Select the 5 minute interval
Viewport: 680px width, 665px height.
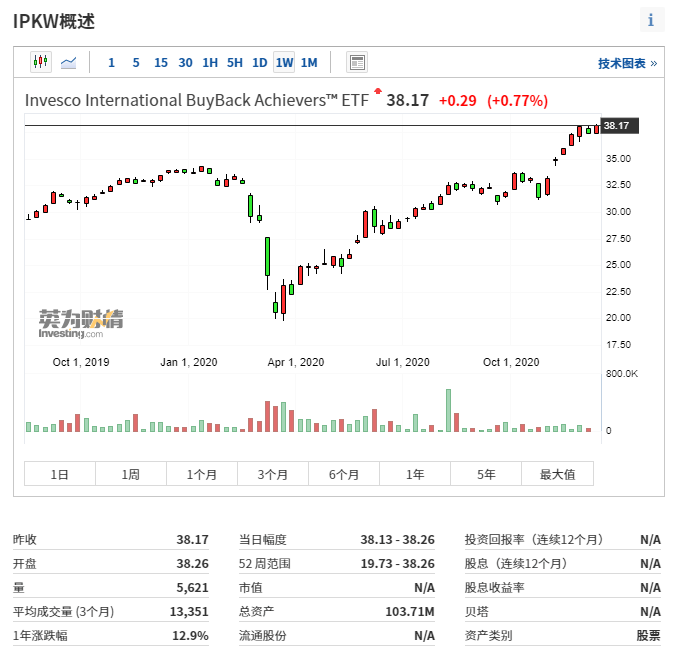[136, 63]
